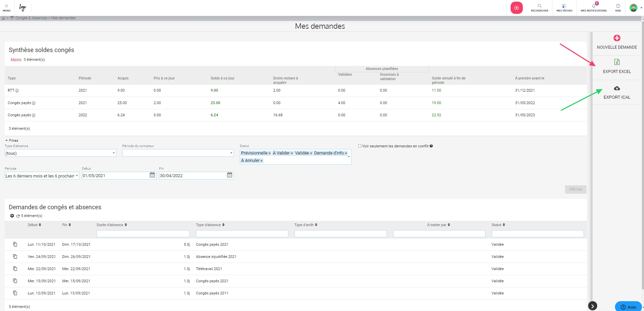Click the Type d'absence filter box

pos(242,234)
